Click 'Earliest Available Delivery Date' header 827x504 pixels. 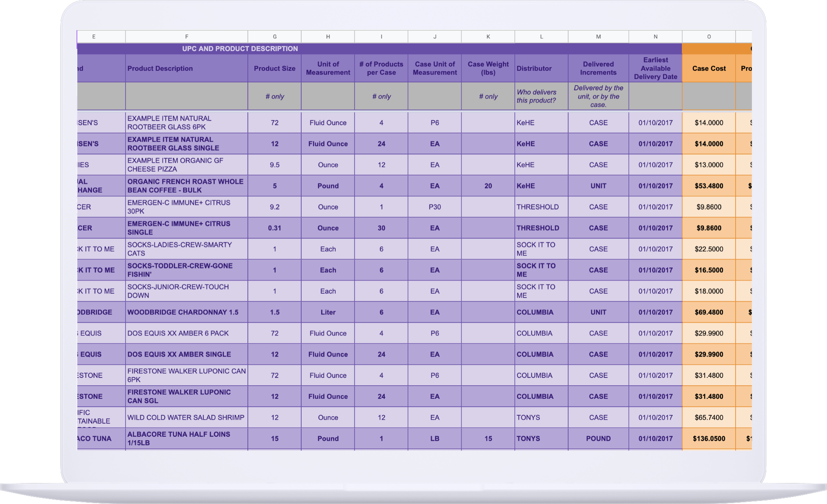point(655,69)
